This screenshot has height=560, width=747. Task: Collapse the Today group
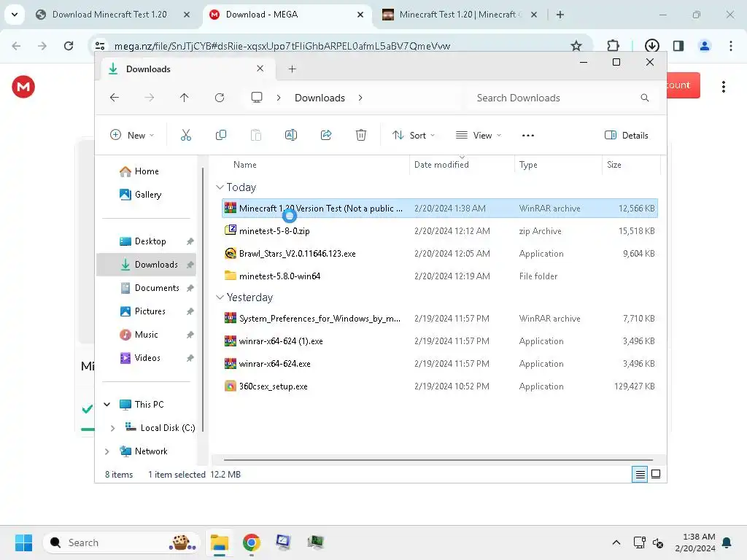(220, 187)
